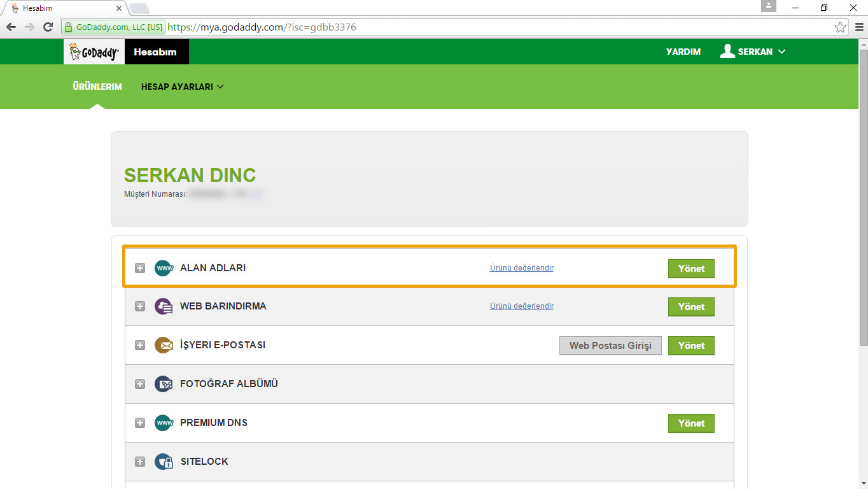This screenshot has width=868, height=489.
Task: Click the Chrome profile person icon
Action: [769, 6]
